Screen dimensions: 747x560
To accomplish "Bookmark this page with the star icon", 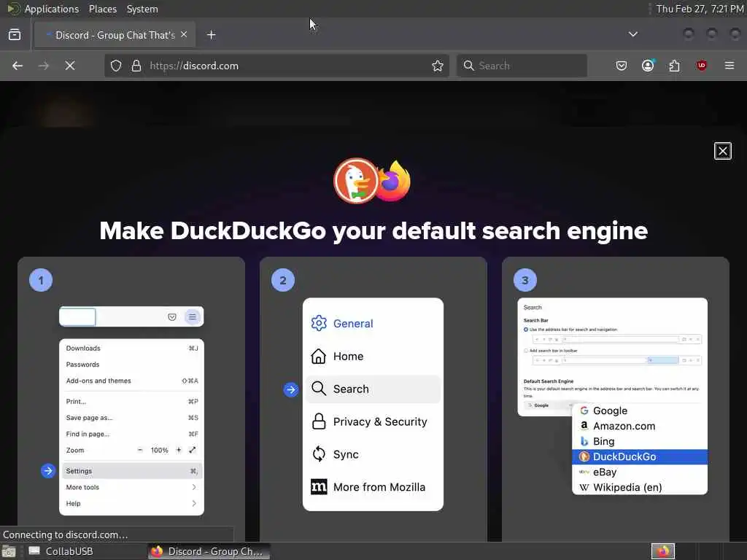I will tap(438, 66).
